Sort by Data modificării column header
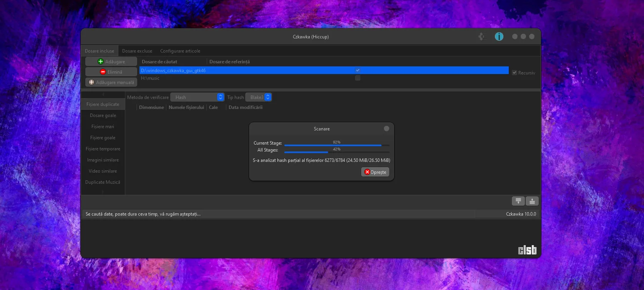The height and width of the screenshot is (290, 644). pos(246,107)
